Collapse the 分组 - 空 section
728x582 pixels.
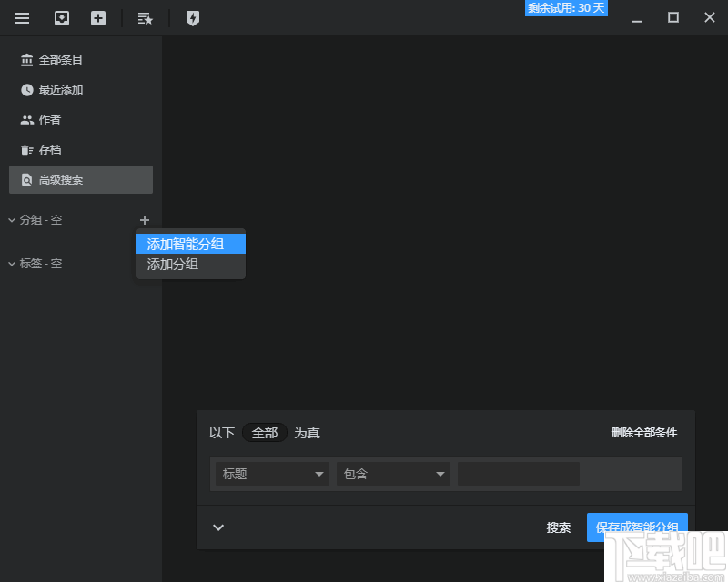click(x=12, y=220)
